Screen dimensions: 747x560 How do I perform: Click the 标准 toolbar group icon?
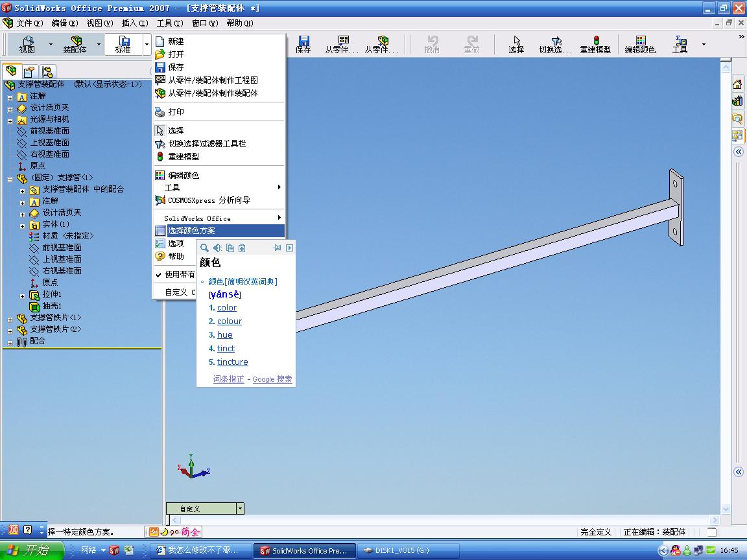click(123, 44)
